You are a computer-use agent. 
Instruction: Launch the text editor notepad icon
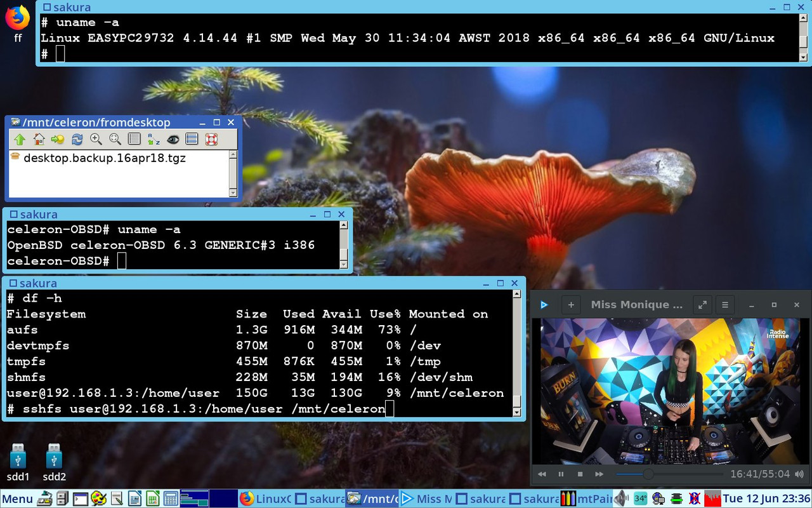click(x=116, y=499)
